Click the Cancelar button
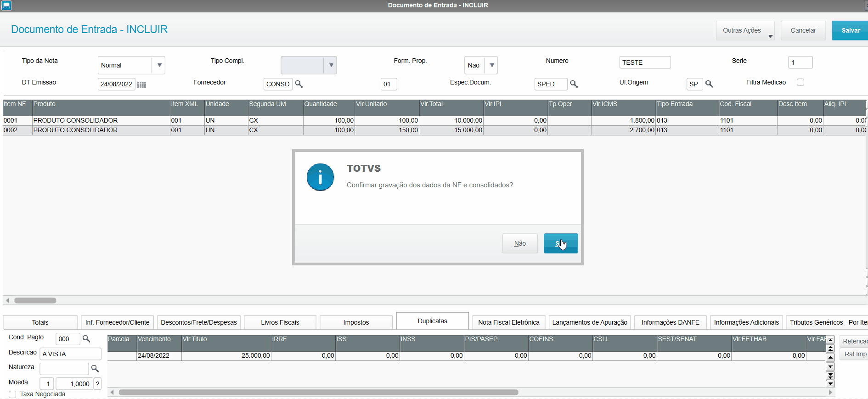 point(803,31)
